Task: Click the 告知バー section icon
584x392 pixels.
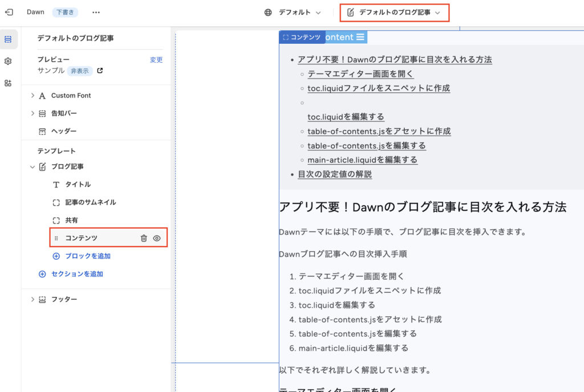Action: [42, 113]
